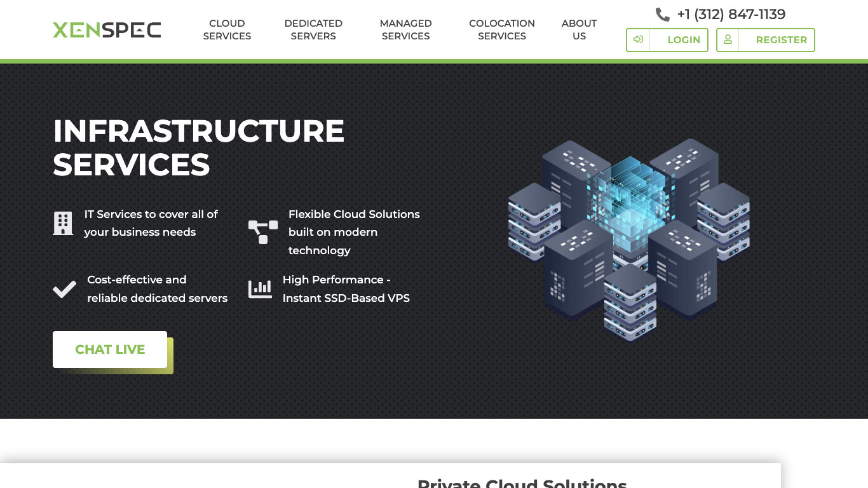This screenshot has width=868, height=488.
Task: Click the Infrastructure Services heading
Action: [x=198, y=147]
